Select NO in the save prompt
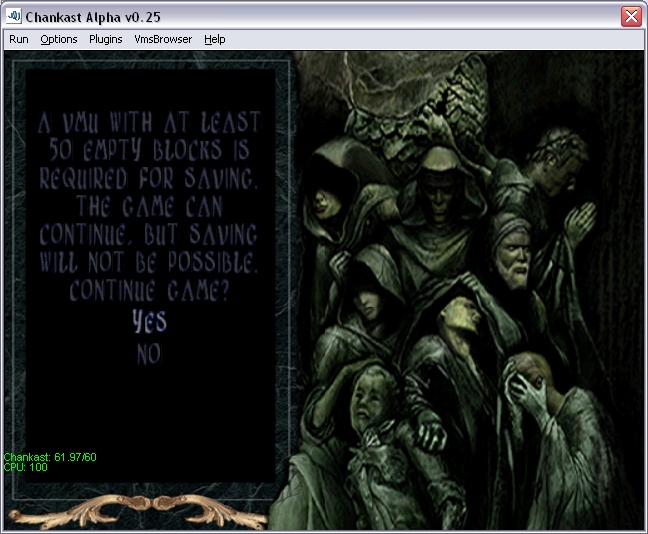648x534 pixels. [x=149, y=354]
